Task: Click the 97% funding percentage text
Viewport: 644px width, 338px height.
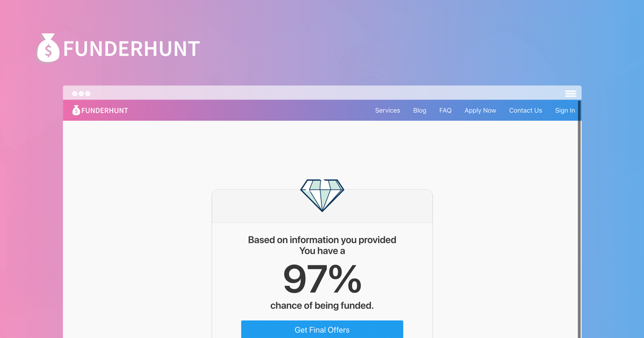Action: click(x=322, y=279)
